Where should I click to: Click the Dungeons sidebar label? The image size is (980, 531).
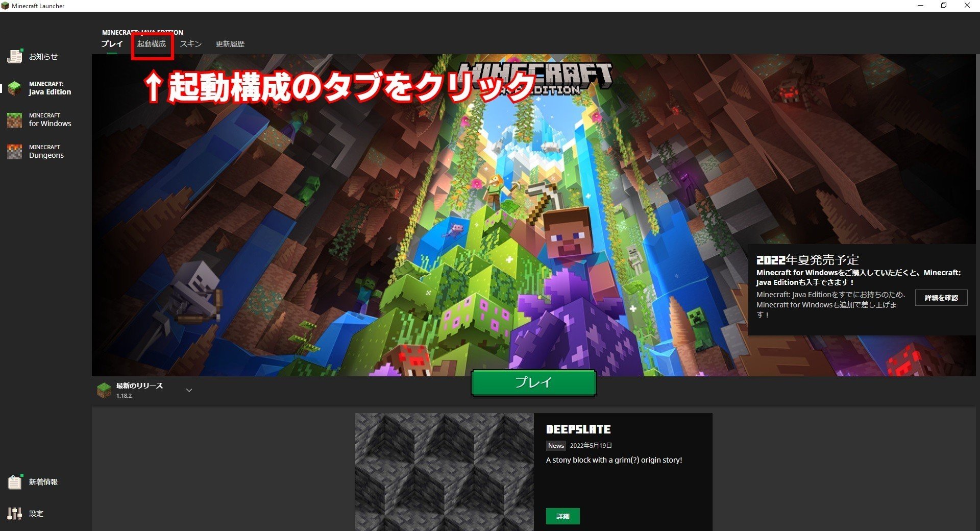pyautogui.click(x=46, y=155)
